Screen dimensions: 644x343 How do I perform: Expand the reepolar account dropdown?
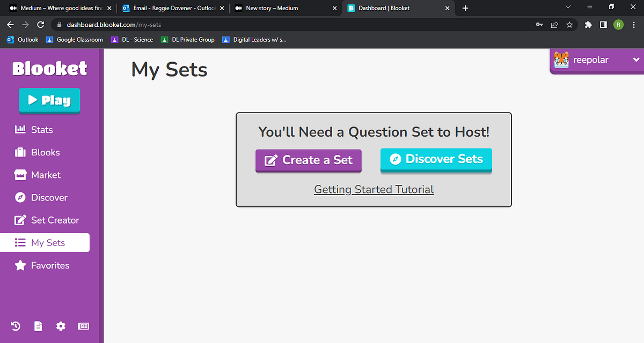click(x=636, y=59)
